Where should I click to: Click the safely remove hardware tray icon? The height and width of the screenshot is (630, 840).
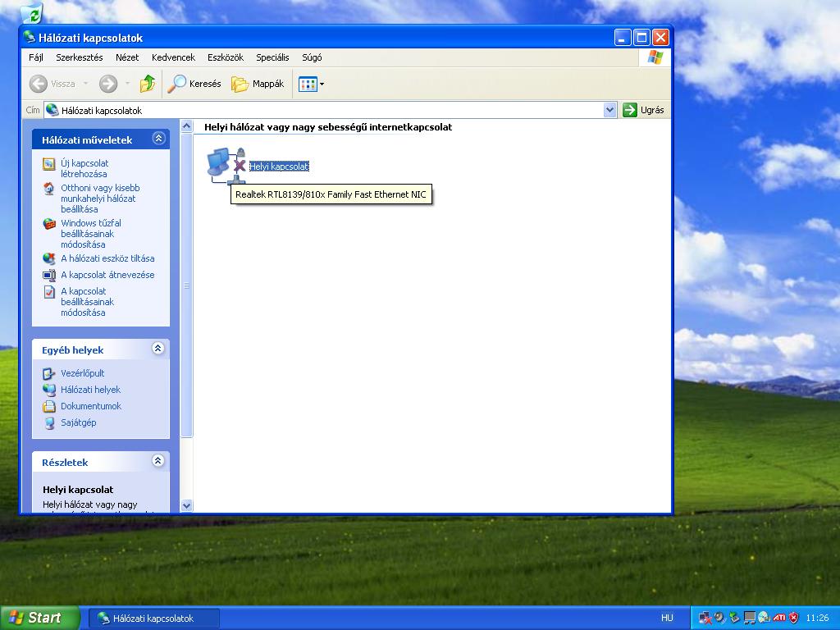tap(734, 618)
